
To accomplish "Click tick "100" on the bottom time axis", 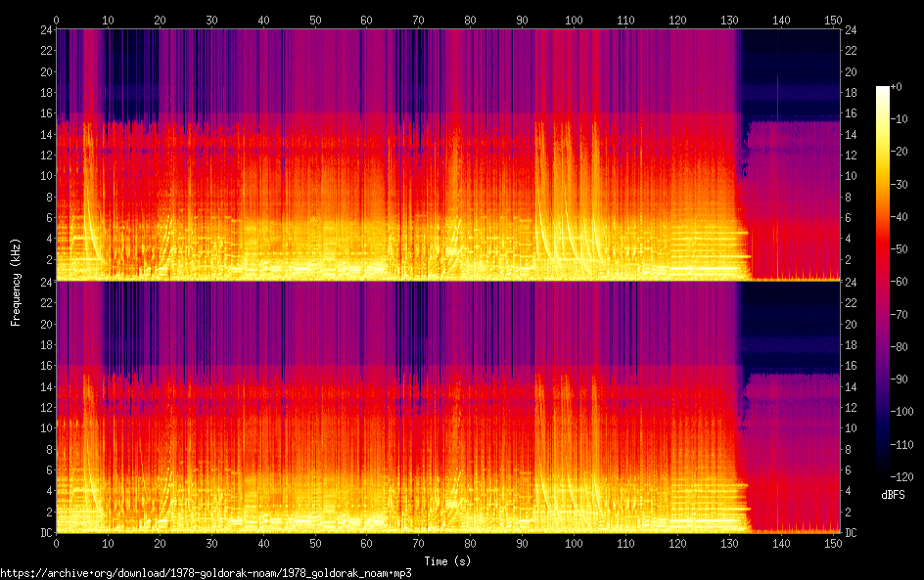I will tap(574, 544).
